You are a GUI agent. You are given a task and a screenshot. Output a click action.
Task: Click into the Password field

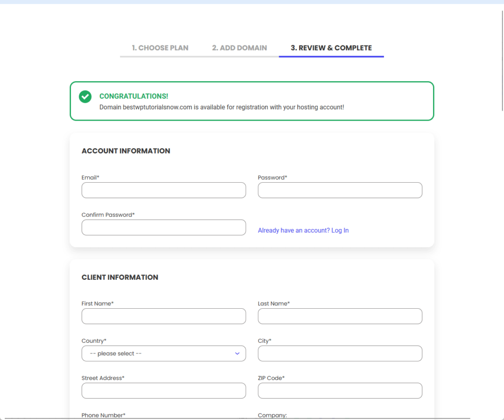coord(340,190)
